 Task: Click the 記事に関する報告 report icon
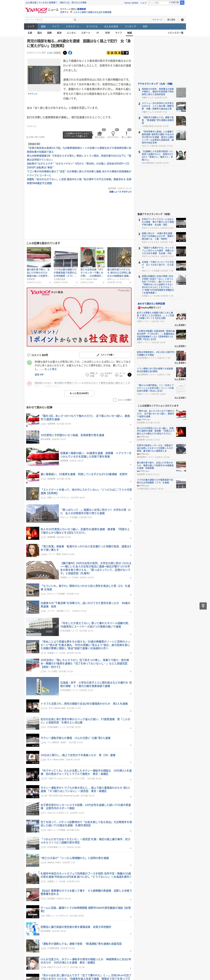click(x=27, y=137)
